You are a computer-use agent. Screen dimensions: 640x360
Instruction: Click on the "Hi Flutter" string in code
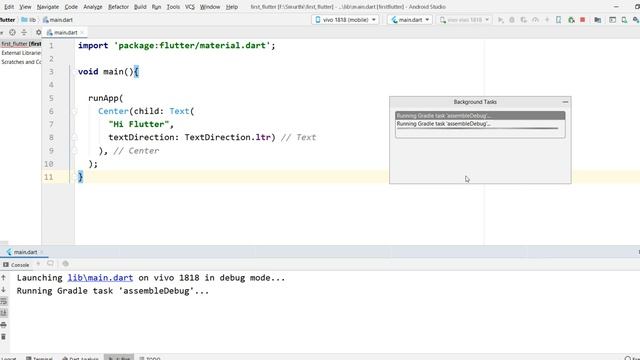click(139, 124)
